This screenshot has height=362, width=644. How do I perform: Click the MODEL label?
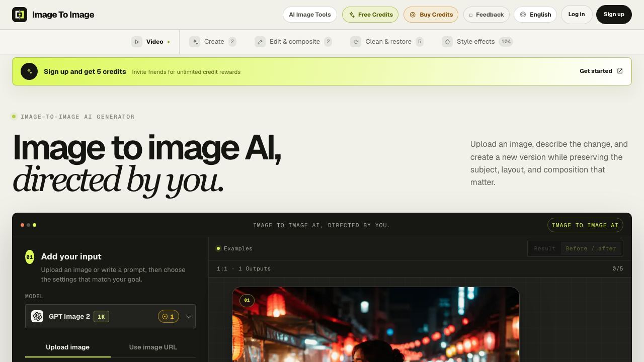pos(34,296)
